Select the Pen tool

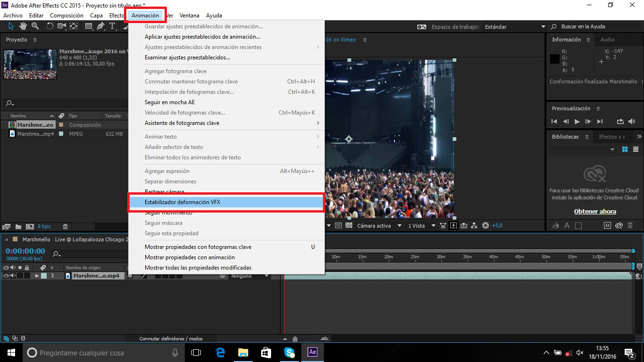tap(100, 26)
